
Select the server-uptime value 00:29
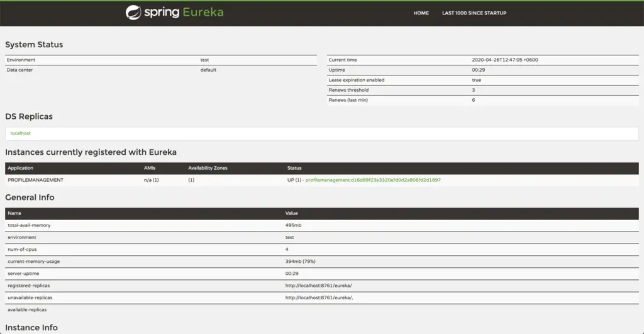(x=292, y=274)
